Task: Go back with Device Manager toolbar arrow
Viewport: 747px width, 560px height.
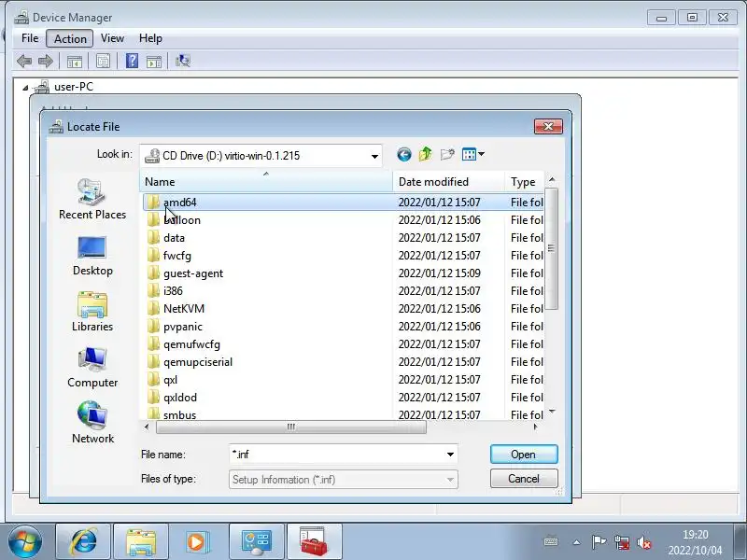Action: click(24, 61)
